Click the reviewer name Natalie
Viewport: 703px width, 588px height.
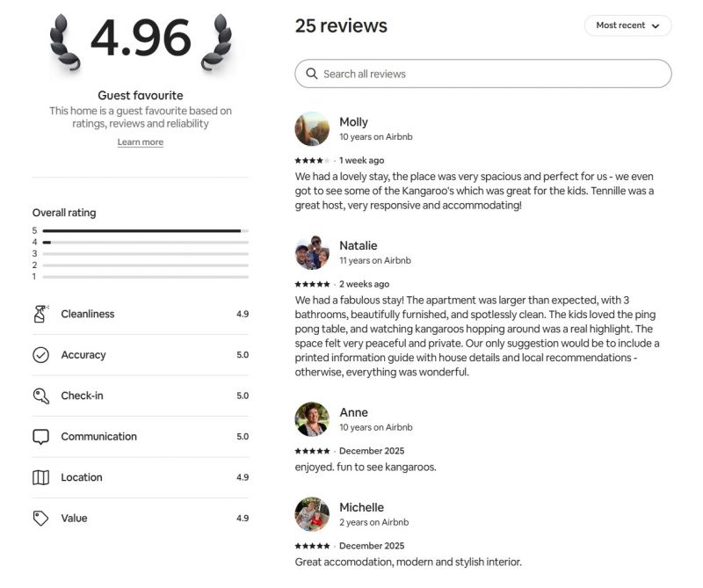pyautogui.click(x=358, y=245)
